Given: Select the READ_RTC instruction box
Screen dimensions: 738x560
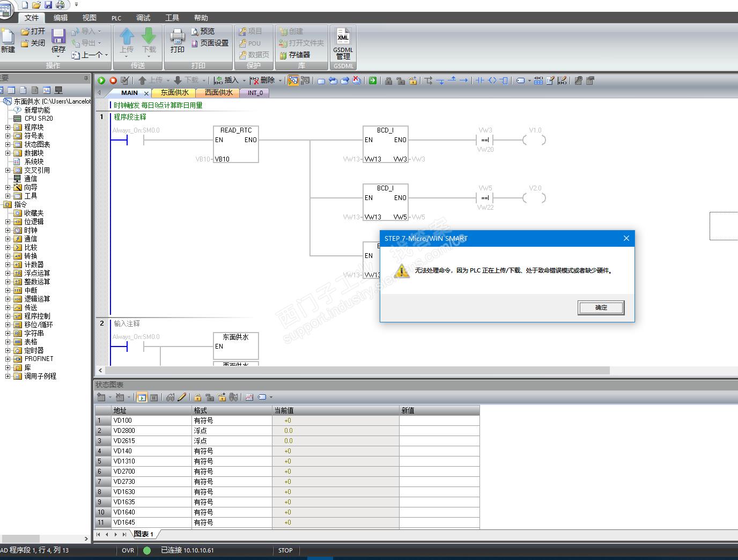Looking at the screenshot, I should coord(236,144).
